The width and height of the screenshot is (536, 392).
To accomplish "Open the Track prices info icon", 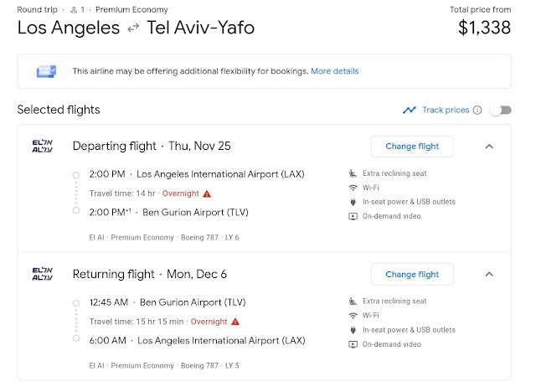I will (477, 110).
